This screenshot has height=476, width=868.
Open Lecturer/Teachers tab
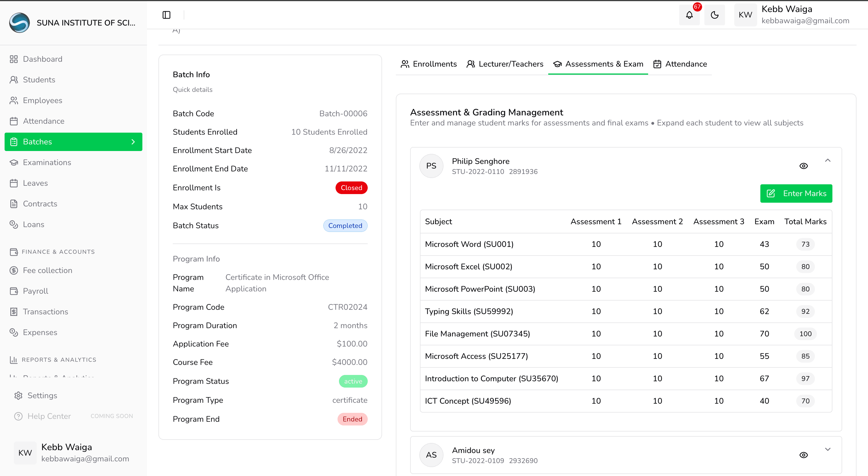click(x=505, y=64)
